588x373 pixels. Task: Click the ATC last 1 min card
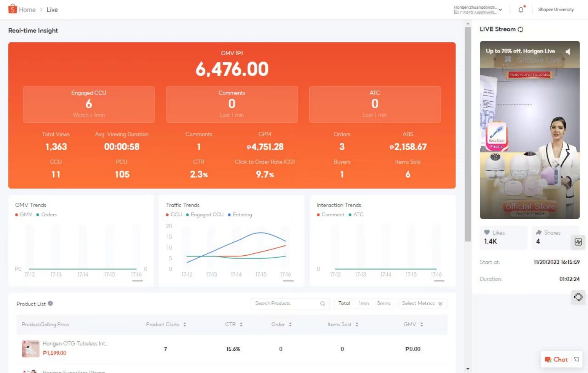tap(375, 104)
